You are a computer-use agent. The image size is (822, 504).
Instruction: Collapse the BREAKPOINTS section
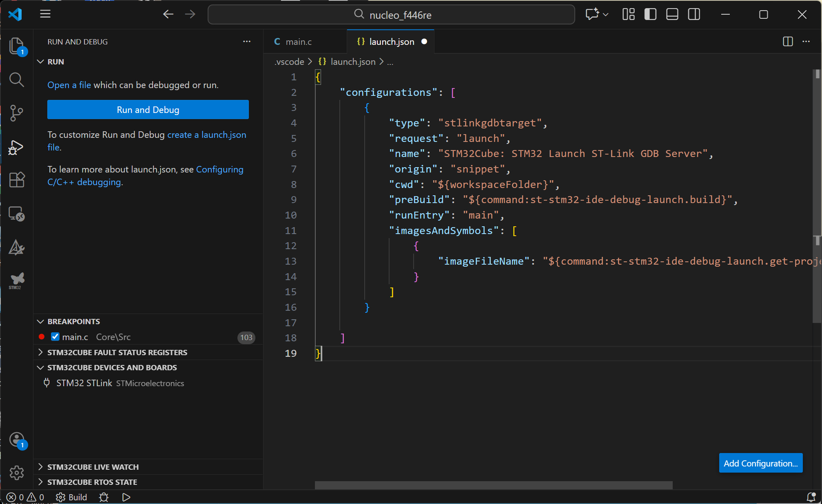(73, 321)
